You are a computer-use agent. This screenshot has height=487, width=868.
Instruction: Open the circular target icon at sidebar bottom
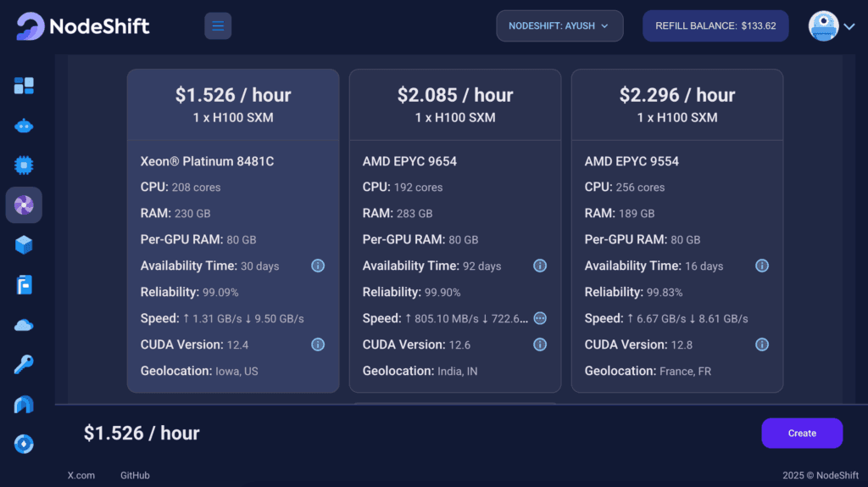click(24, 444)
